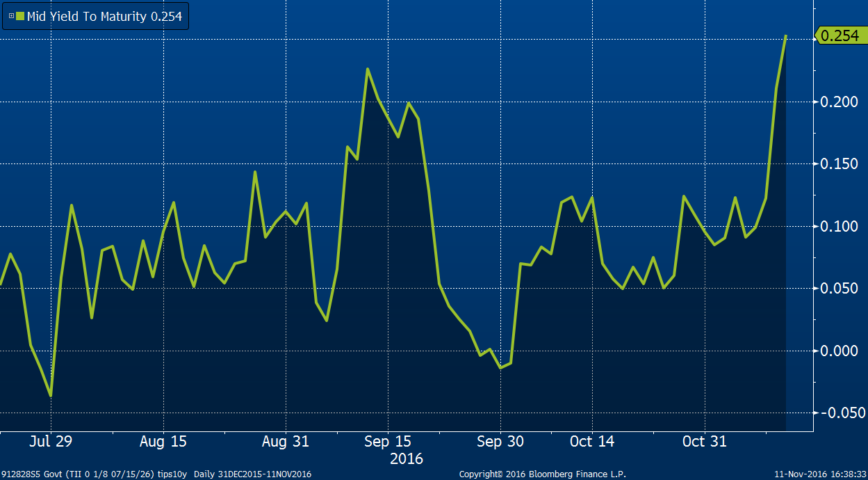Collapse the legend using its small square icon
The image size is (868, 480).
pos(10,17)
